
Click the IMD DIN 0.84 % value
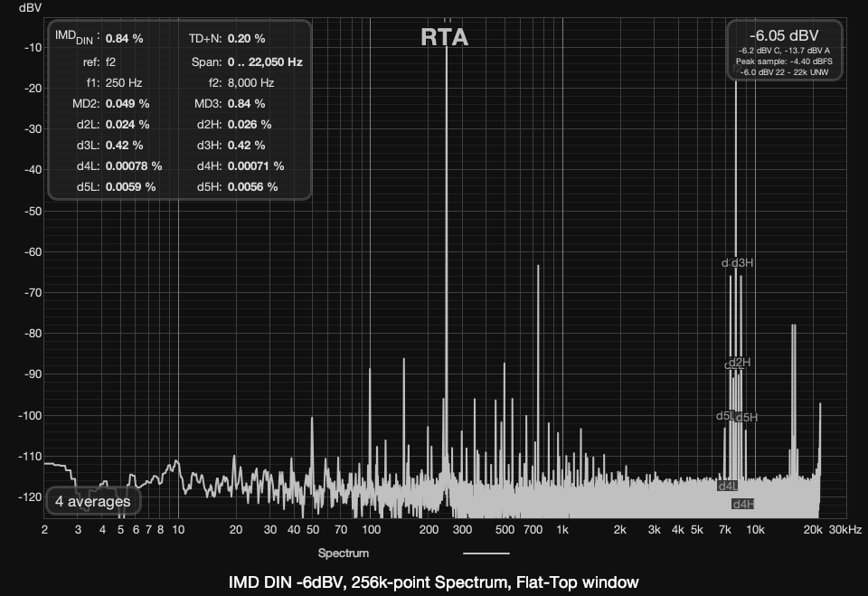click(x=125, y=39)
